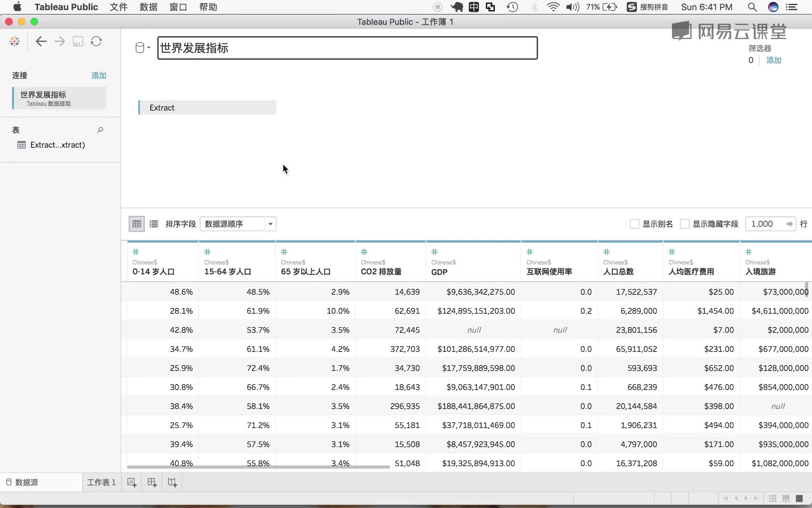Click the horizontal scrollbar of data grid
Screen dimensions: 812x508
click(x=258, y=467)
